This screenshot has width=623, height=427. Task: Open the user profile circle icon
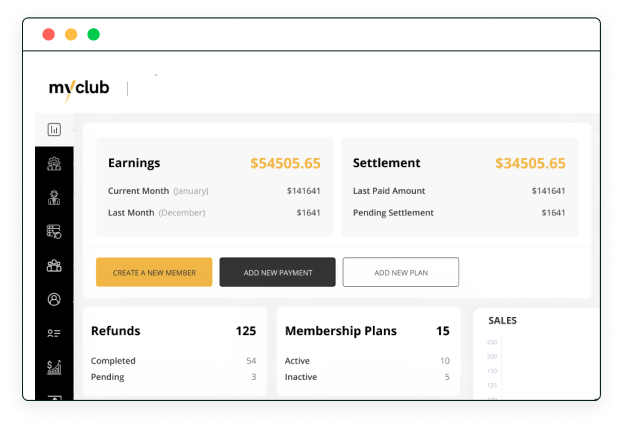coord(54,299)
